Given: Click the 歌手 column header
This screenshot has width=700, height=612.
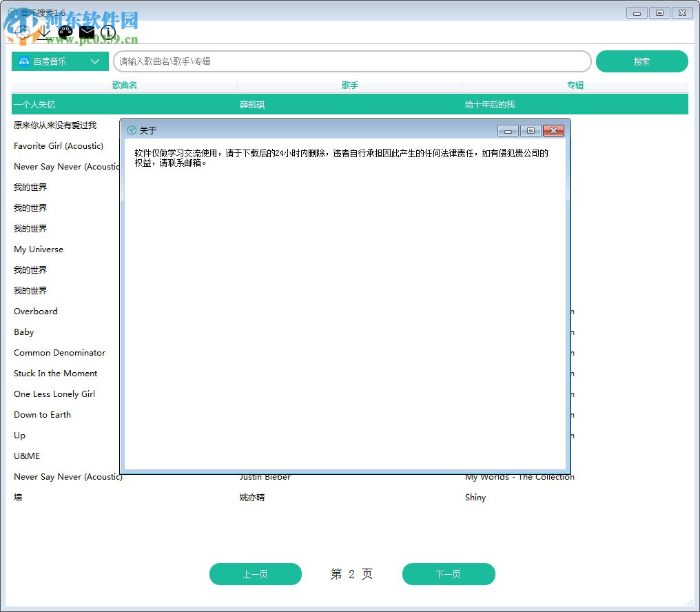Looking at the screenshot, I should click(x=349, y=85).
